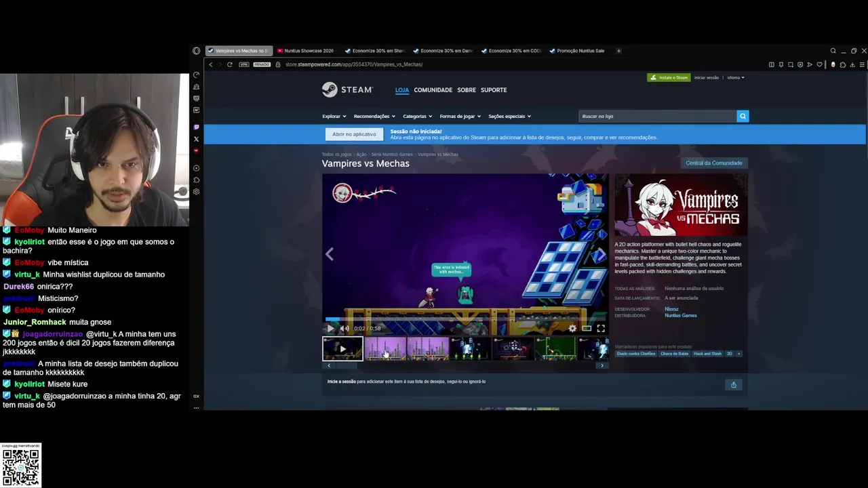The height and width of the screenshot is (488, 868).
Task: Click the send/flow arrow icon
Action: pos(810,64)
